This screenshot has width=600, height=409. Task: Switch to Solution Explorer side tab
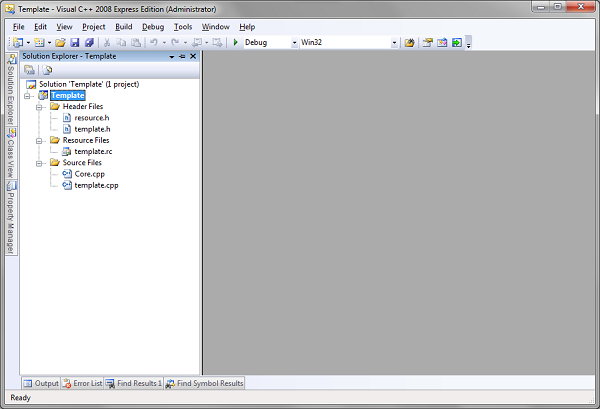pyautogui.click(x=11, y=90)
